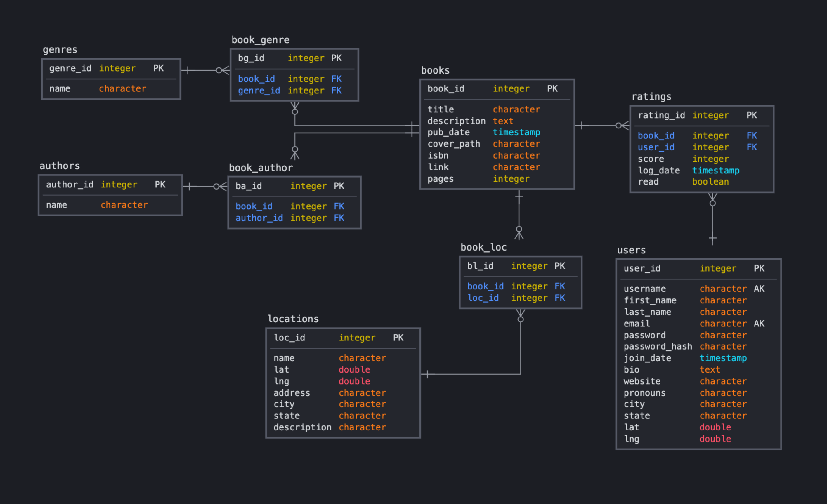Click the users table title
Image resolution: width=827 pixels, height=504 pixels.
[x=631, y=250]
